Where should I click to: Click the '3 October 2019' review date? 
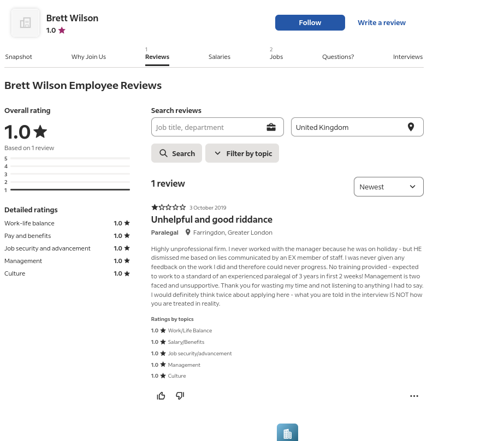point(207,207)
